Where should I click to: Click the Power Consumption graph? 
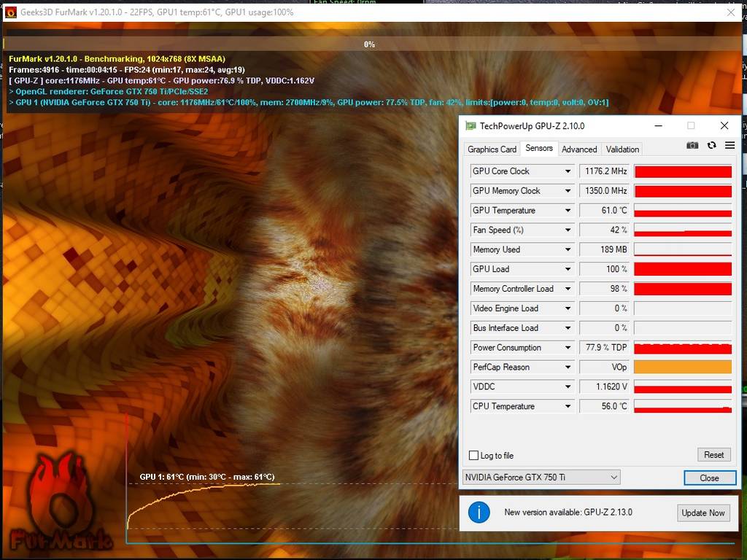(x=683, y=348)
